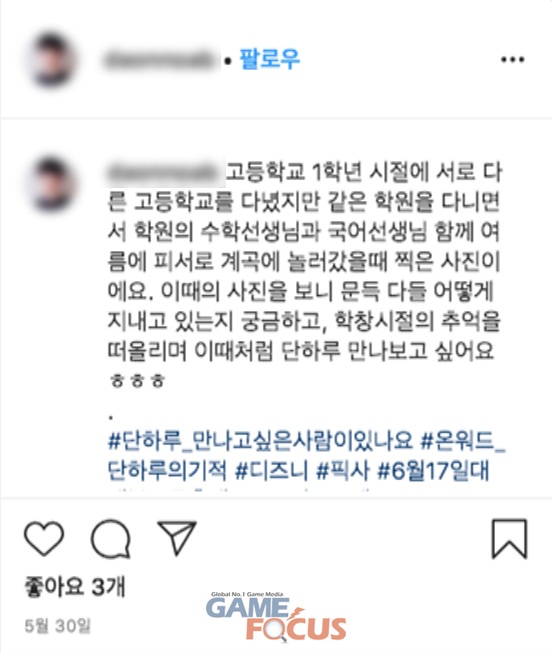Image resolution: width=552 pixels, height=653 pixels.
Task: Click the blurred username in the caption
Action: (166, 172)
